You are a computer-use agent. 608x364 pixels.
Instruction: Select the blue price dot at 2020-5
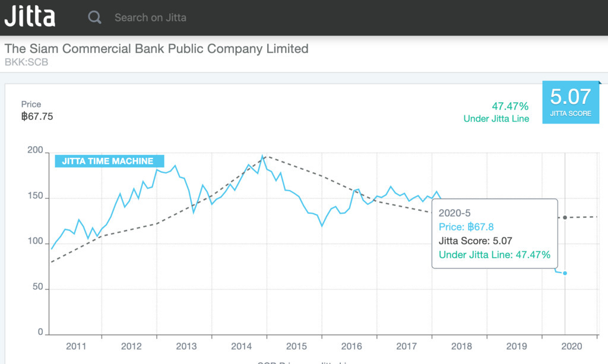pyautogui.click(x=565, y=273)
